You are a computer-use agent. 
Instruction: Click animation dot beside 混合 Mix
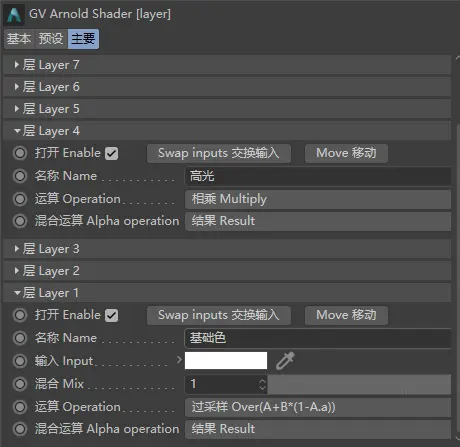point(20,384)
